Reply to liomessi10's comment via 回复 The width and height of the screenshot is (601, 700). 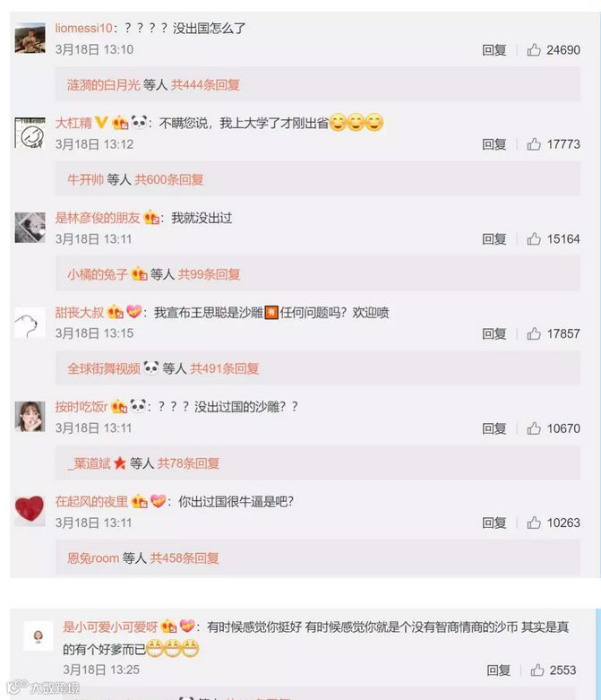(x=494, y=49)
